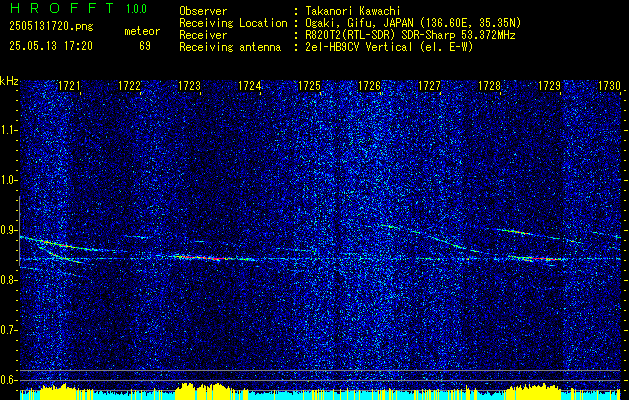Select the version number 1.0.0
Image resolution: width=629 pixels, height=400 pixels.
136,9
